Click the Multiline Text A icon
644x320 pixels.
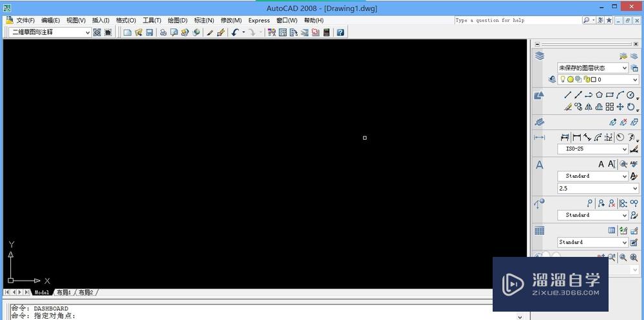point(601,164)
